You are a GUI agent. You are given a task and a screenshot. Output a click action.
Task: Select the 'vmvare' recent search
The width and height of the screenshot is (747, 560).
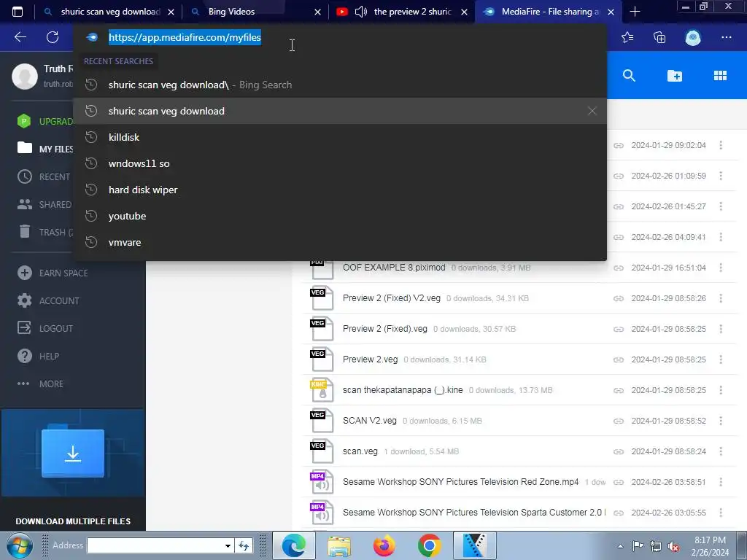tap(340, 242)
